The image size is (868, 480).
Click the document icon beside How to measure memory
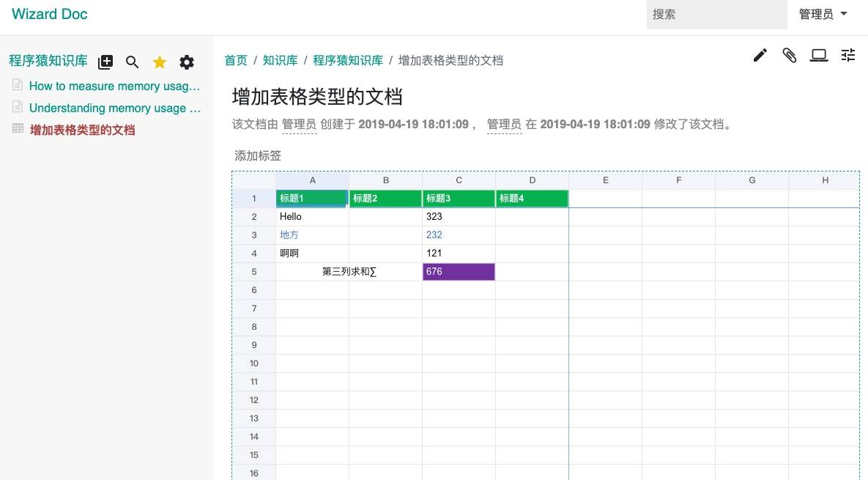point(18,85)
